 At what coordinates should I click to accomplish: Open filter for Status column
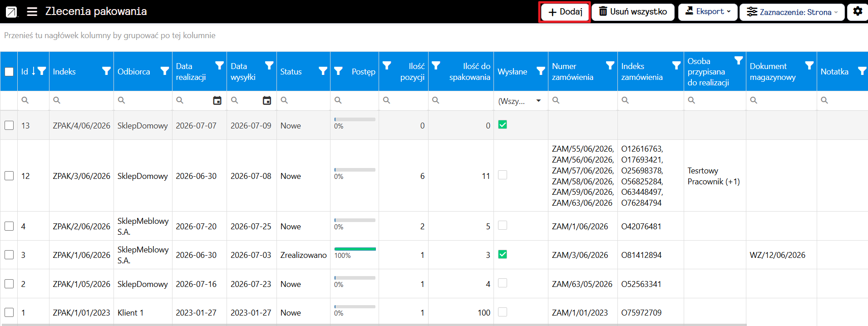[323, 71]
